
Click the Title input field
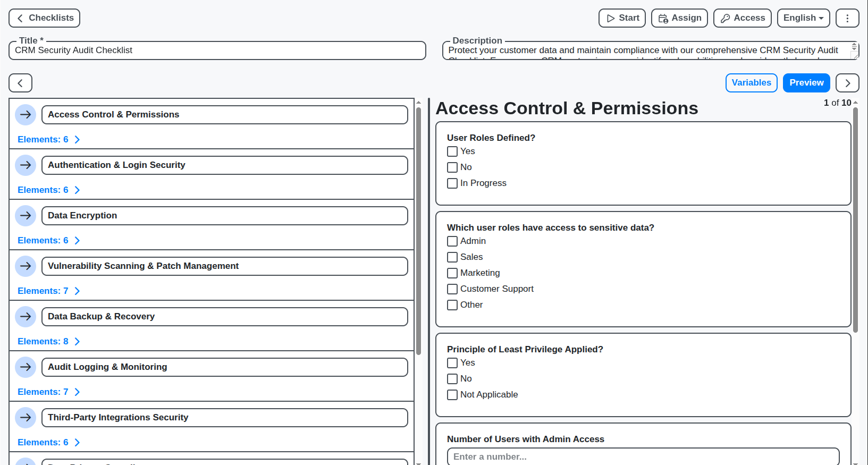217,50
